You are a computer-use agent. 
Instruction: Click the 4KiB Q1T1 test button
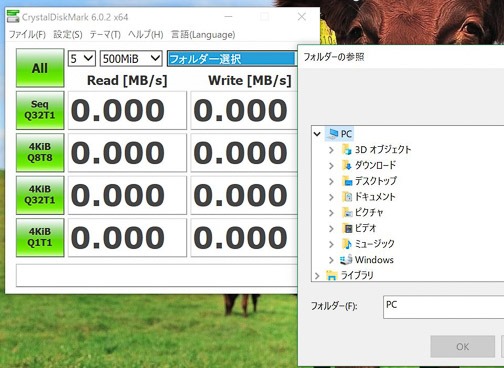click(40, 238)
